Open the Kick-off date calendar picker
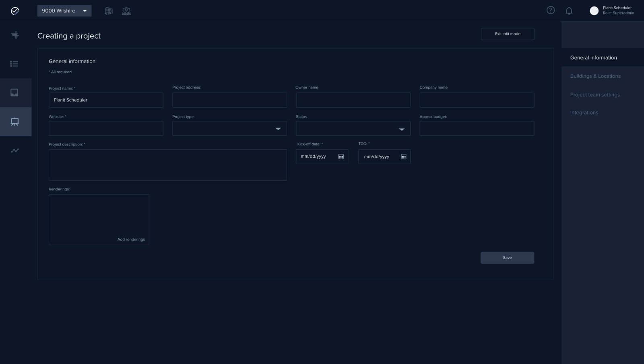This screenshot has height=364, width=644. tap(341, 157)
